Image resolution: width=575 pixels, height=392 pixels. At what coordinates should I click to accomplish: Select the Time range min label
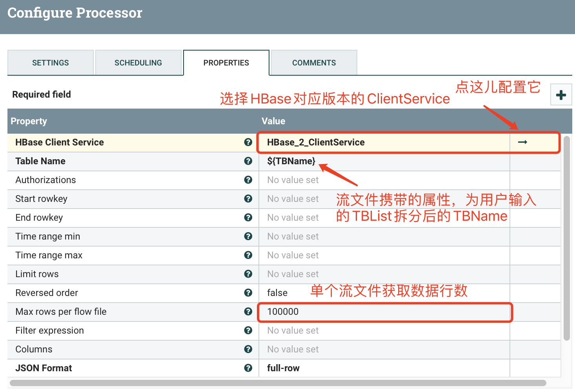coord(48,236)
